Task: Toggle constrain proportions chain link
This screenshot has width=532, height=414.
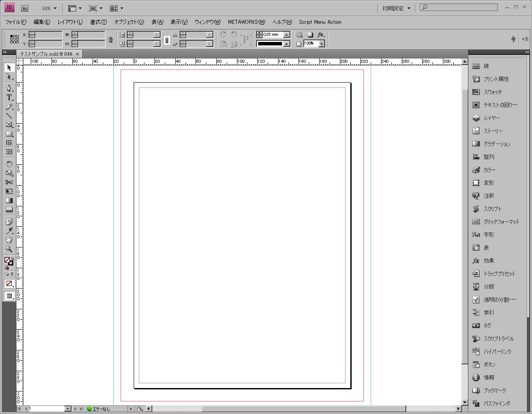Action: point(167,39)
